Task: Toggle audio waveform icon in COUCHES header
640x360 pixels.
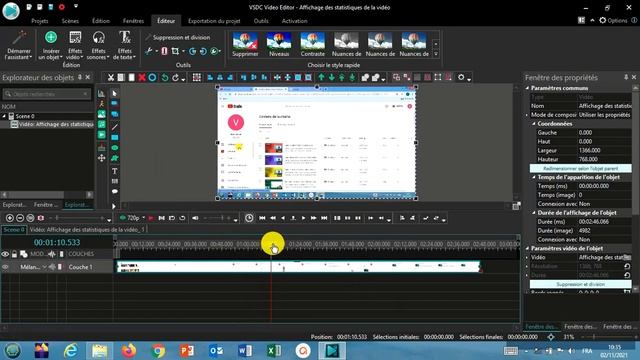Action: 52,254
